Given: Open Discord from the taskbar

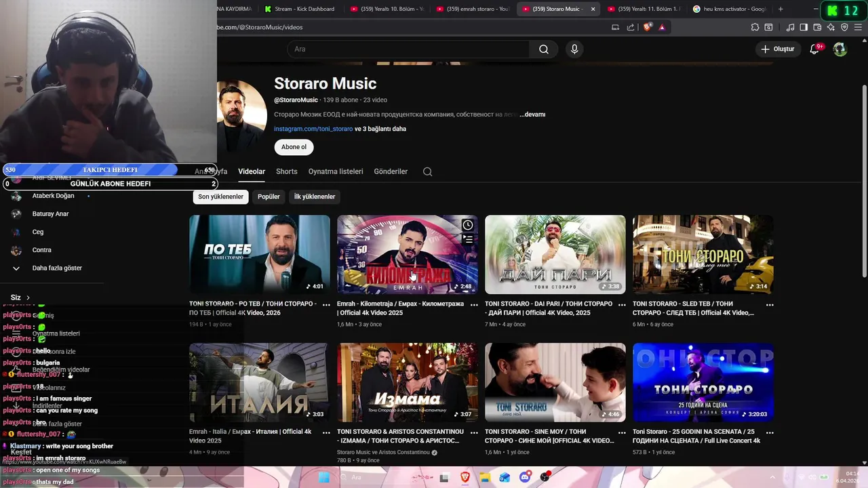Looking at the screenshot, I should pyautogui.click(x=525, y=477).
